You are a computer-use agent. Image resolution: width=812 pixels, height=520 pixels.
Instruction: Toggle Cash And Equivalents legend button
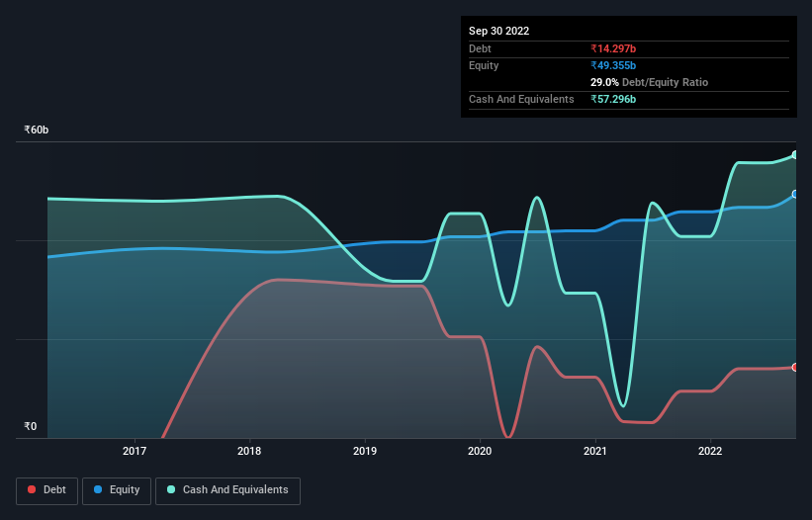click(227, 490)
